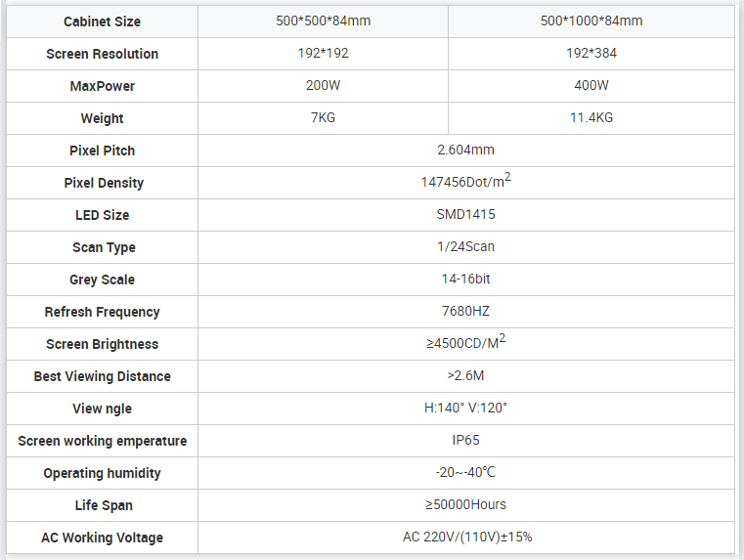This screenshot has width=744, height=560.
Task: Click the 11.4KG weight value
Action: pos(591,118)
